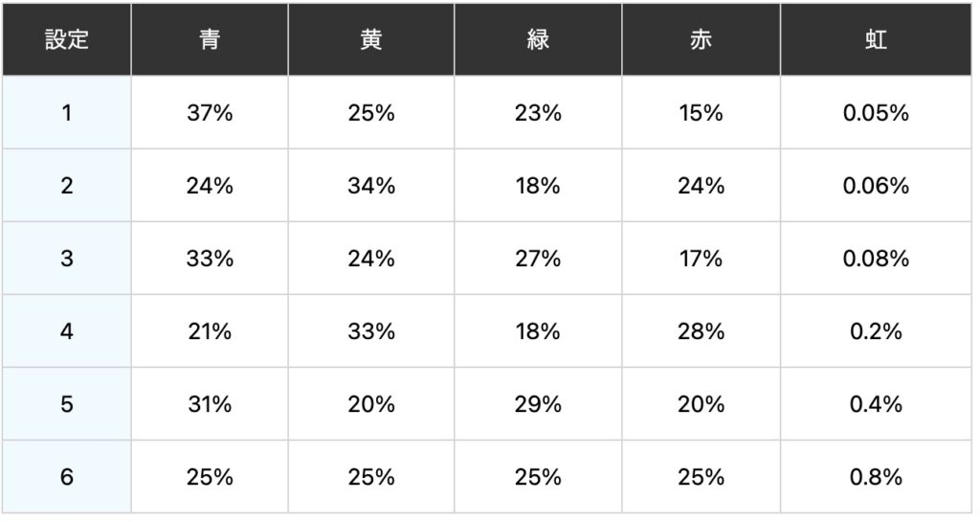
Task: Click the 青 column header
Action: click(x=210, y=41)
